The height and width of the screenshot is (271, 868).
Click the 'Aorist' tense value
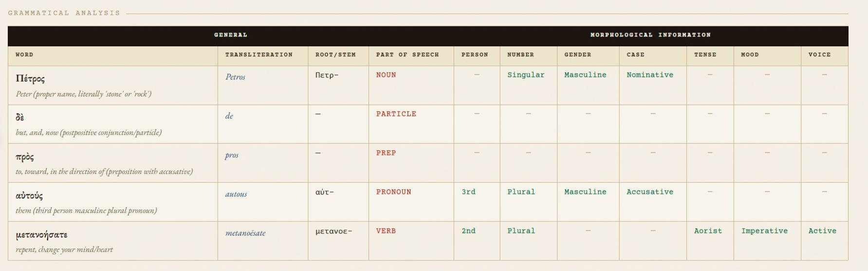(708, 231)
